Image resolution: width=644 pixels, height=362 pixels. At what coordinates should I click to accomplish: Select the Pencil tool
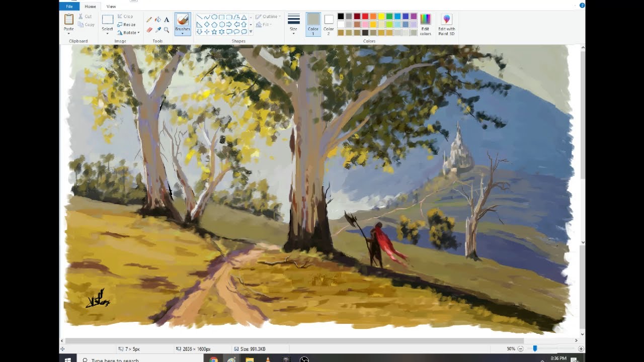click(x=149, y=19)
